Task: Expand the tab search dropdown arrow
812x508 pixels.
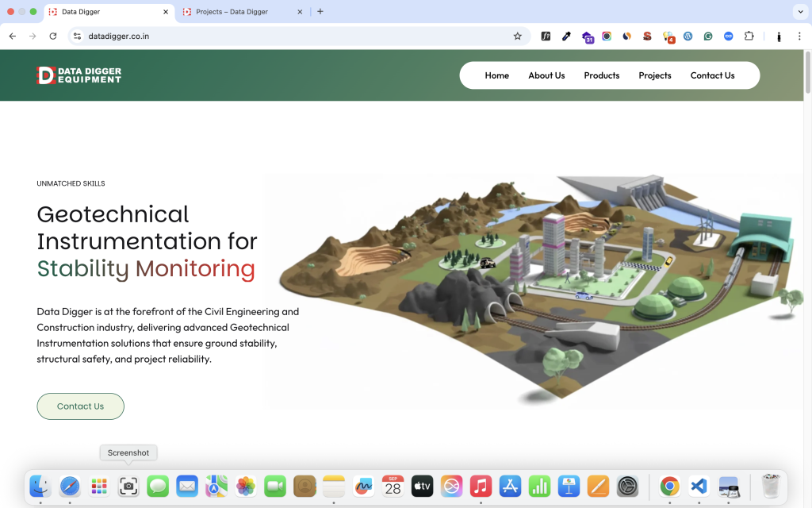Action: point(799,11)
